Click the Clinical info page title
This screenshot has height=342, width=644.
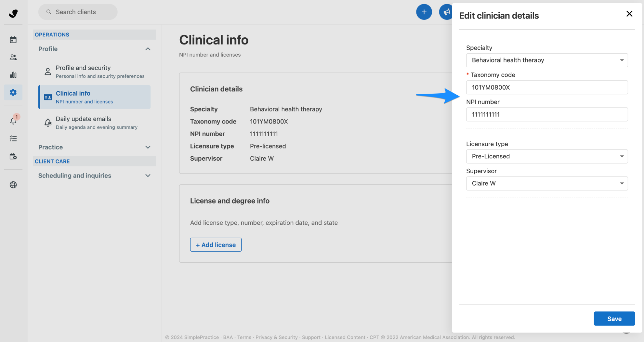click(x=214, y=40)
